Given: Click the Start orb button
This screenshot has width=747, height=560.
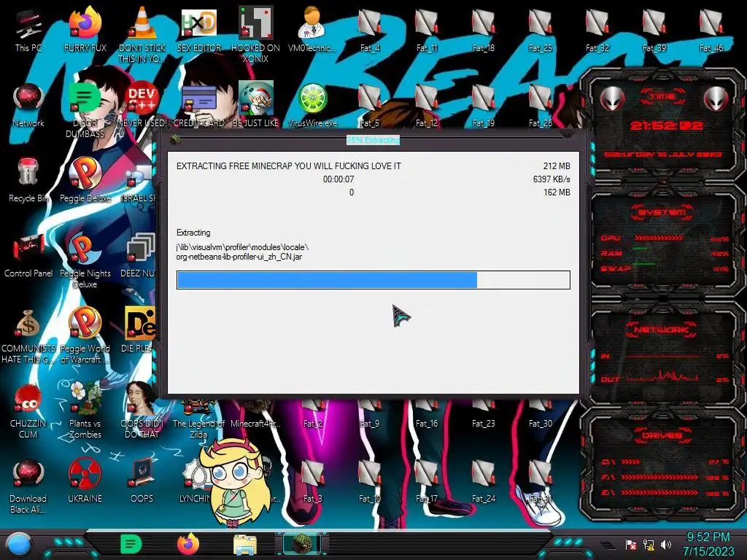Looking at the screenshot, I should coord(19,545).
